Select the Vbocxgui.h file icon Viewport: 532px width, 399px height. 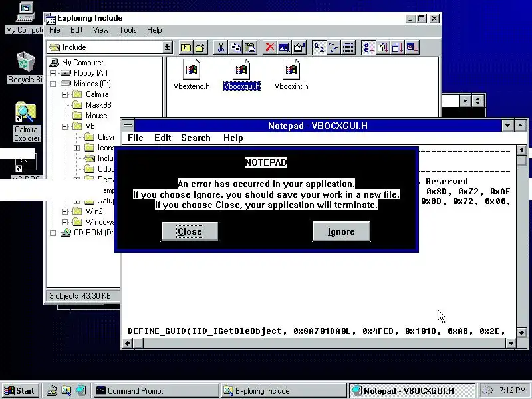(241, 69)
